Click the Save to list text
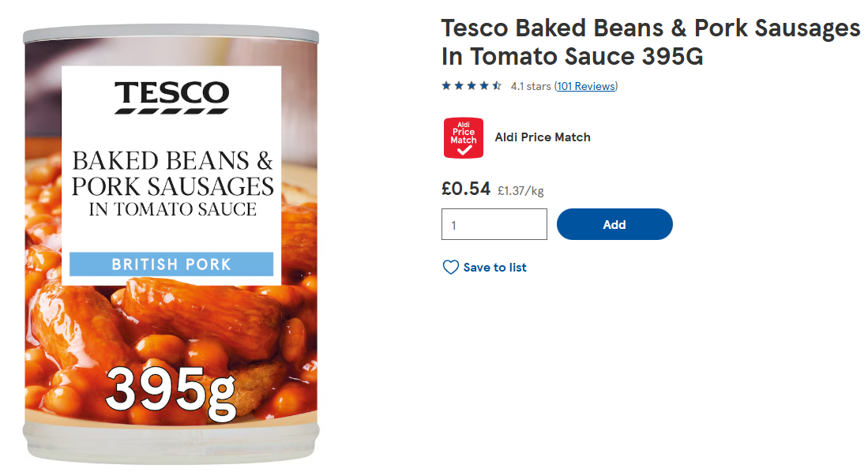This screenshot has height=476, width=868. click(494, 268)
